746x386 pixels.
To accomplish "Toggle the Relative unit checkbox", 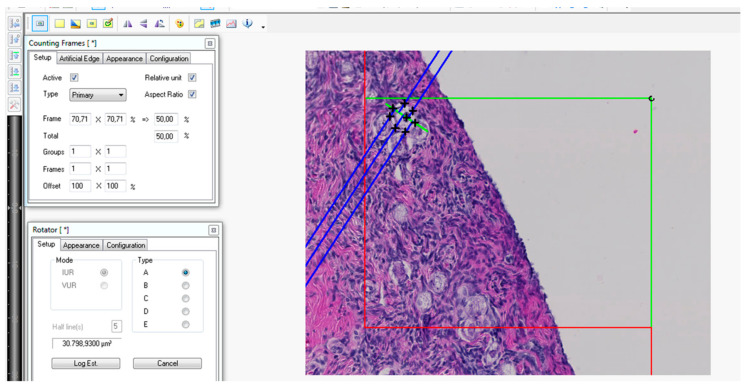I will click(x=192, y=78).
